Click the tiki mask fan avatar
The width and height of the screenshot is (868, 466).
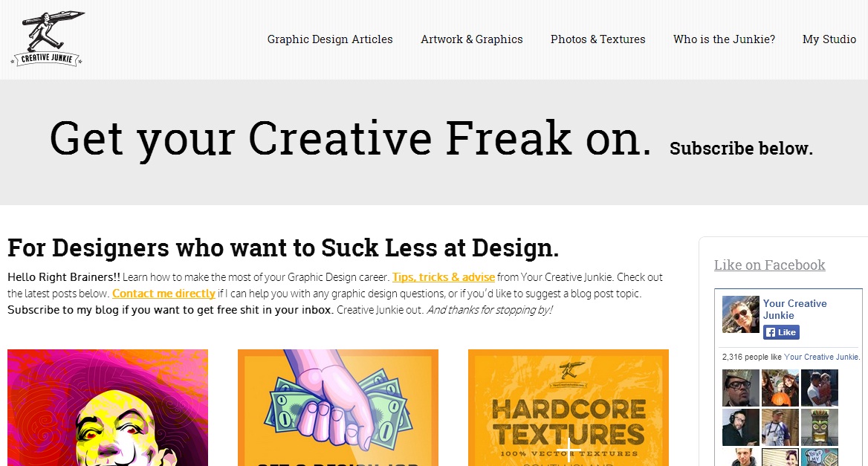[819, 427]
